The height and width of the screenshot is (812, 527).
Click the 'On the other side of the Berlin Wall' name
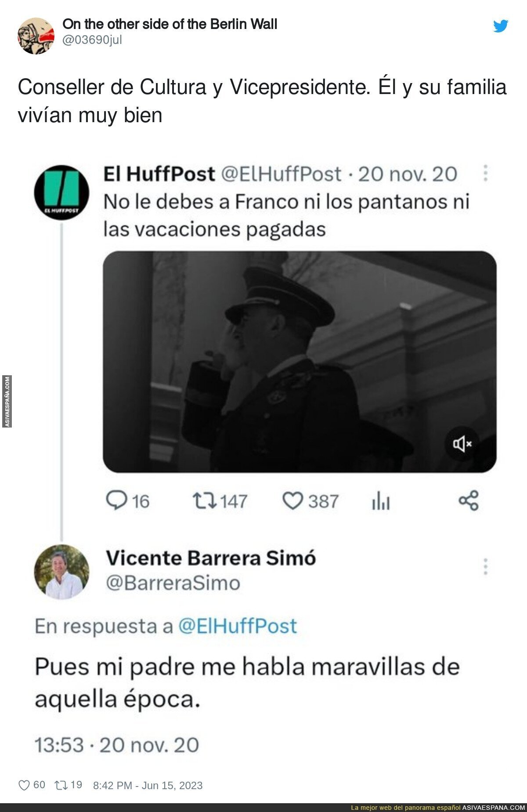170,24
